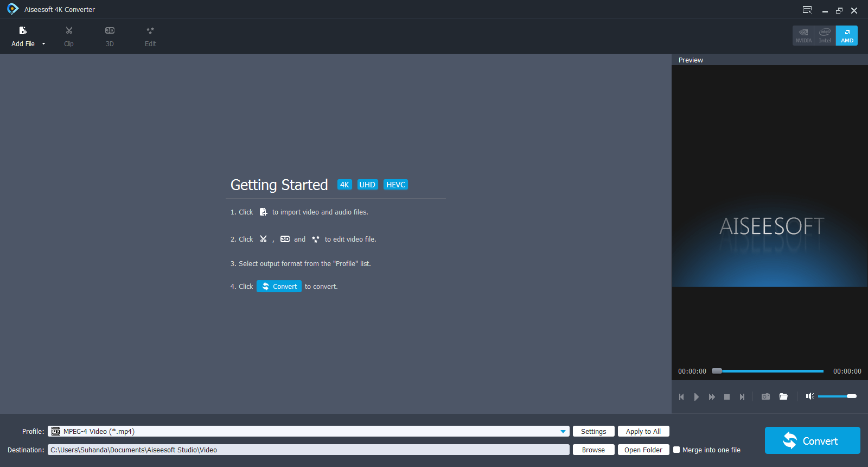
Task: Click the "Preview" panel label
Action: tap(691, 60)
